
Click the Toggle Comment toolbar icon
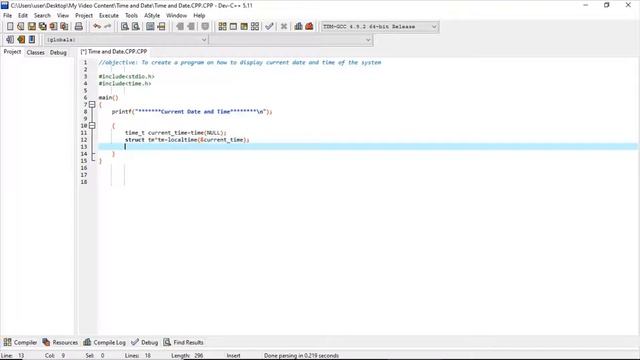[205, 27]
